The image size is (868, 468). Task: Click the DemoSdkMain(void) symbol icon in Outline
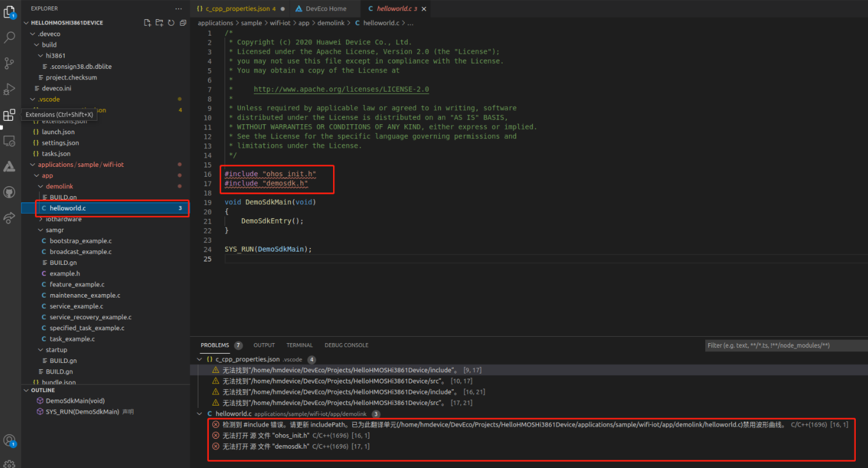(40, 401)
